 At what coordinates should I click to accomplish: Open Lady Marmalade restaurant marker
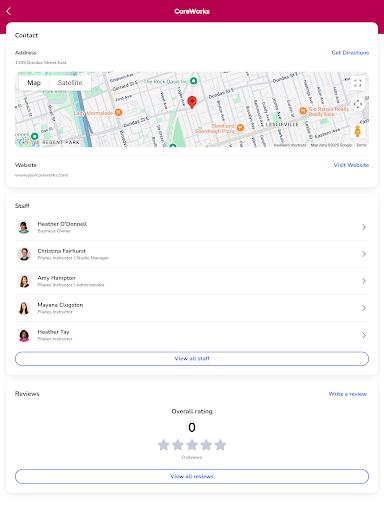click(118, 113)
